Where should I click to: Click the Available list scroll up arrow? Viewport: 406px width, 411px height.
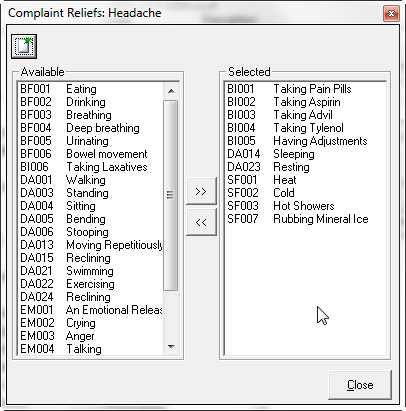[x=171, y=91]
